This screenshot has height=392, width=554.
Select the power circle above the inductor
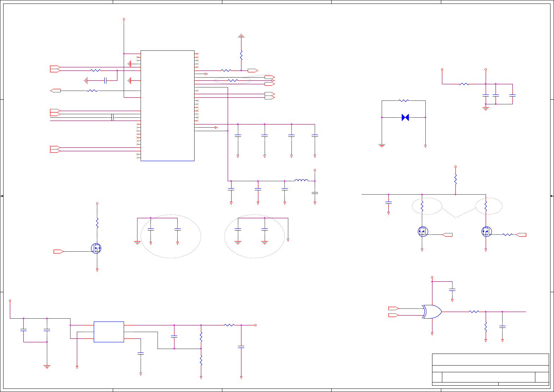(315, 170)
